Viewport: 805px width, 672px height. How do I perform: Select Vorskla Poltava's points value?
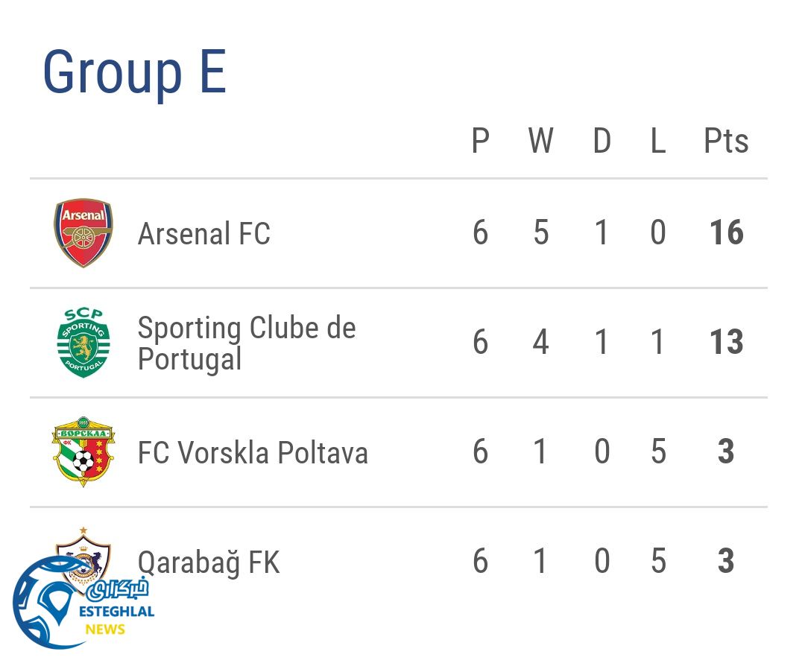coord(726,452)
